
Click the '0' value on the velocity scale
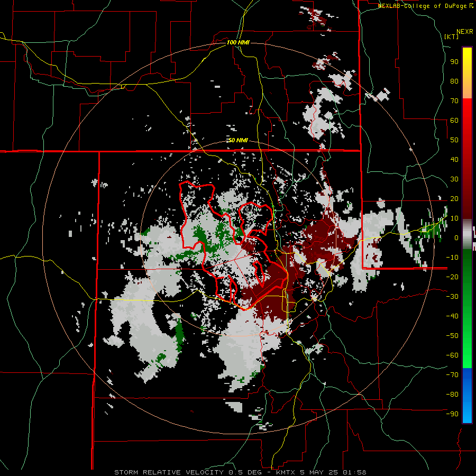[456, 237]
